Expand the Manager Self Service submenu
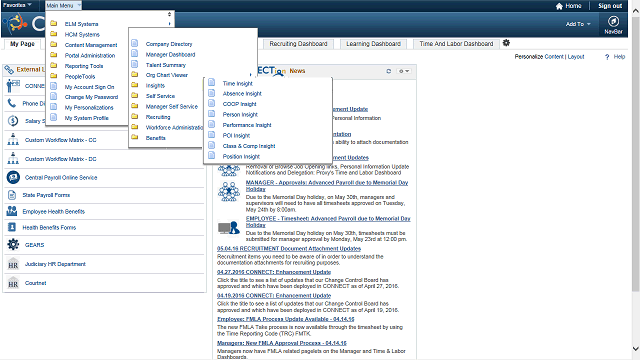This screenshot has height=360, width=640. pos(171,107)
